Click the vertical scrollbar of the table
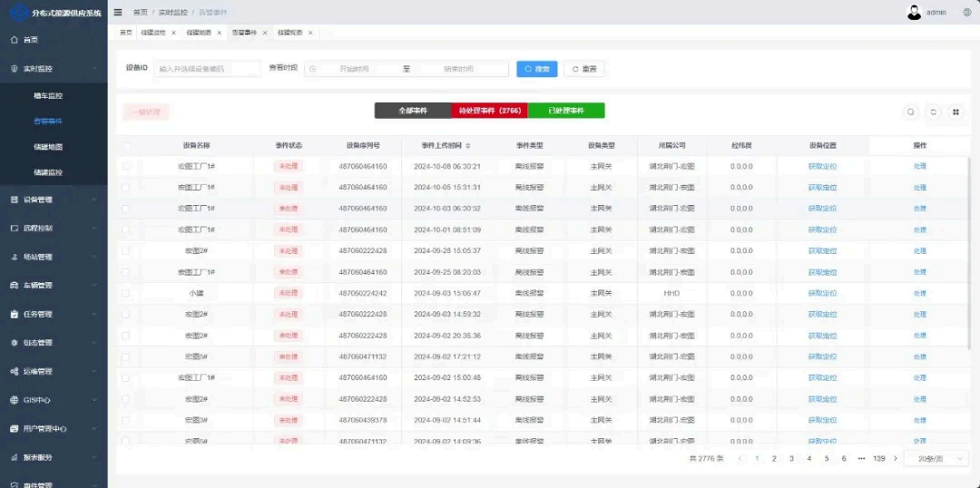 969,250
